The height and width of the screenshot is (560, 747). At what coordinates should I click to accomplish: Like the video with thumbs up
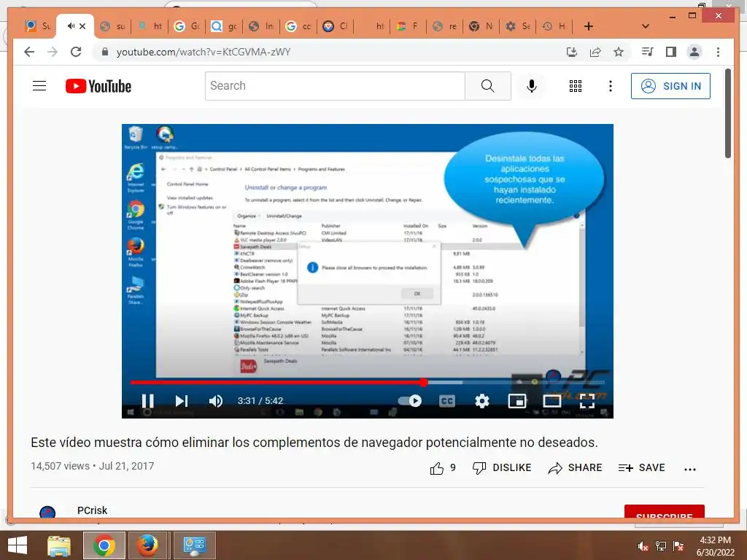pos(443,468)
